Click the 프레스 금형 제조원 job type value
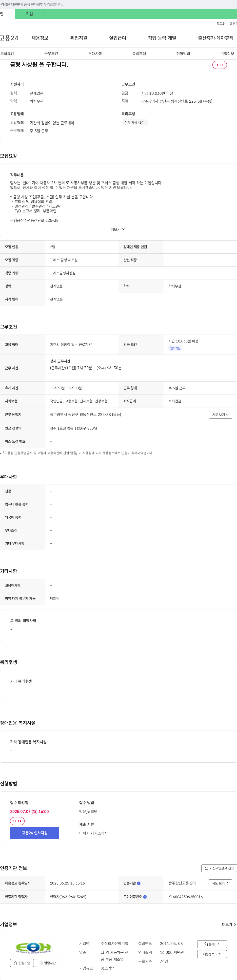The image size is (237, 980). pyautogui.click(x=64, y=260)
